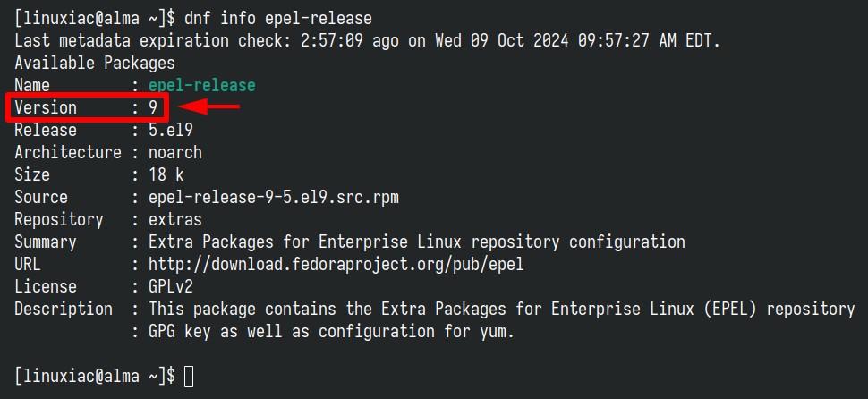Click the release value 5.el9
868x399 pixels.
click(171, 130)
